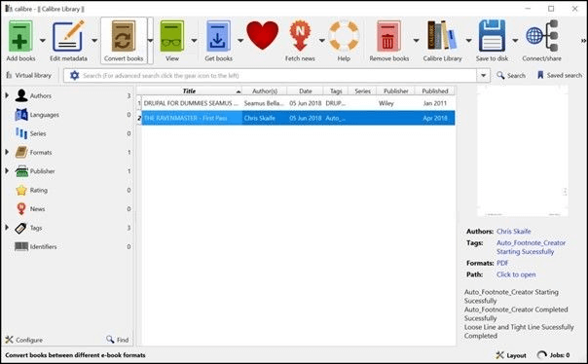The width and height of the screenshot is (588, 364).
Task: Click the red heart donate icon
Action: coord(263,36)
